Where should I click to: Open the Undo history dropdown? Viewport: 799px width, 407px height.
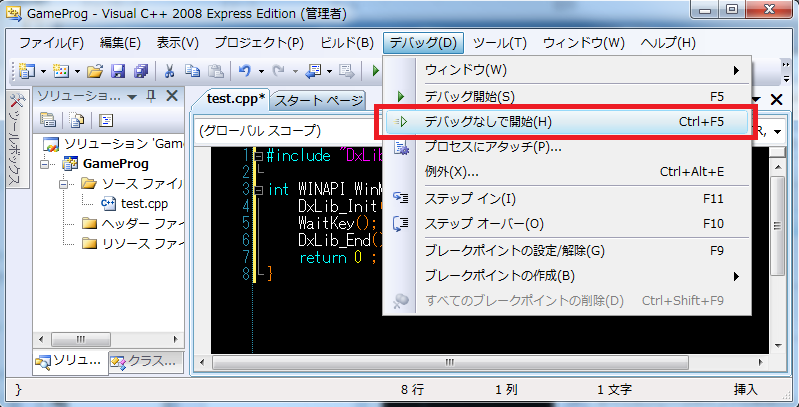[x=261, y=71]
